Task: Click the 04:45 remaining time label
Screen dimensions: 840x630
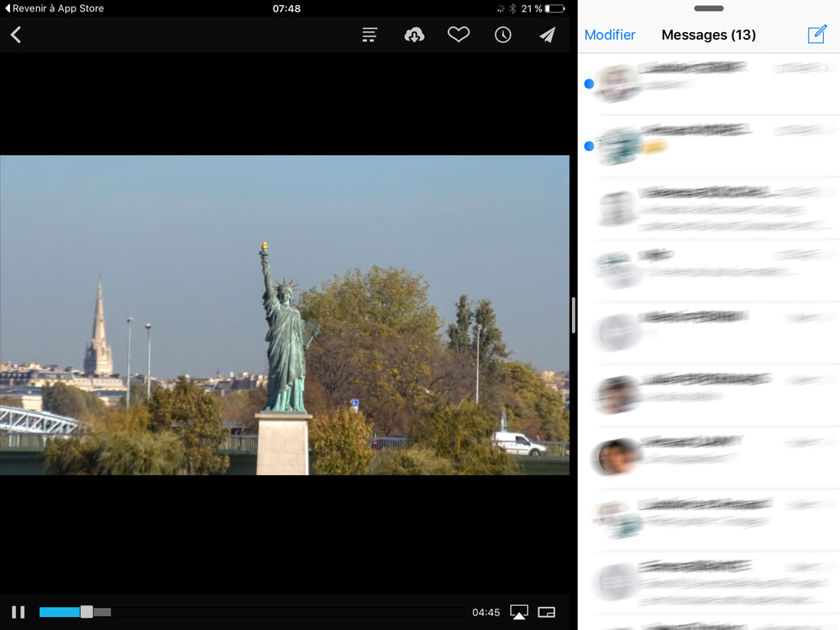Action: (x=486, y=612)
